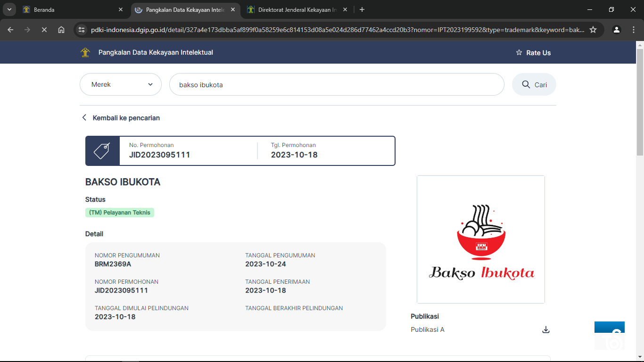Image resolution: width=644 pixels, height=362 pixels.
Task: Close the Beranda tab
Action: pos(121,9)
